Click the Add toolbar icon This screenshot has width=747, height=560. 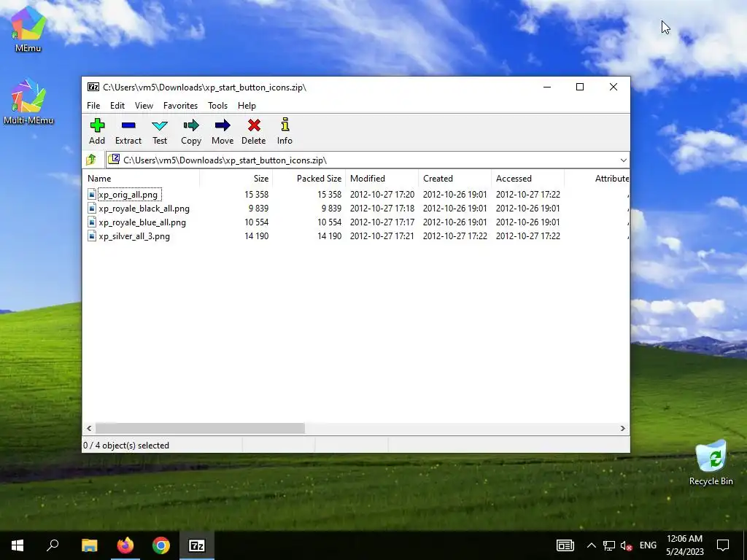(97, 125)
